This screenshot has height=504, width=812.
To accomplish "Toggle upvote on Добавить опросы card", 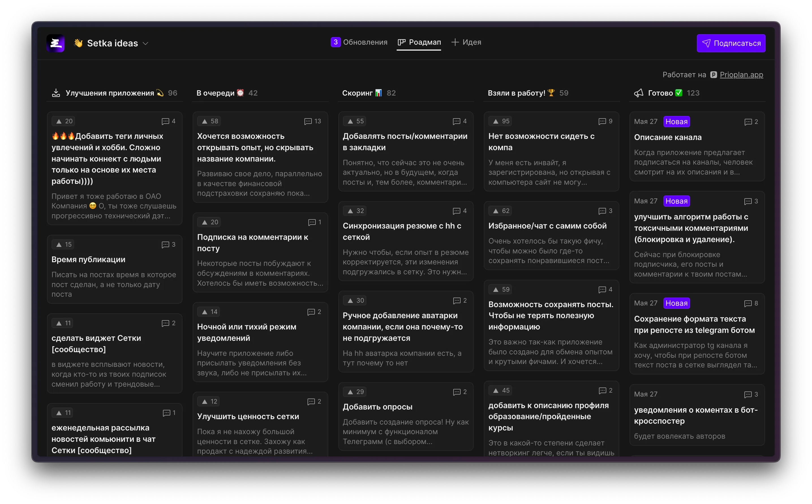I will (x=354, y=392).
